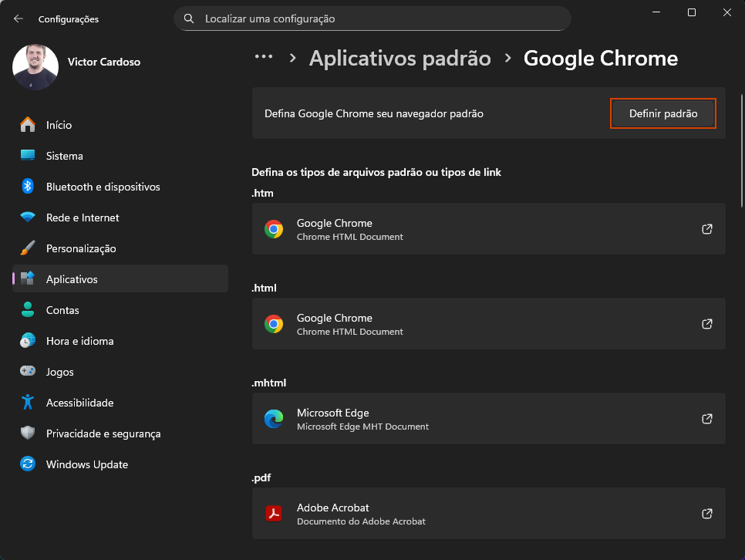Click the Google Chrome icon under .htm
The height and width of the screenshot is (560, 745).
(x=274, y=229)
